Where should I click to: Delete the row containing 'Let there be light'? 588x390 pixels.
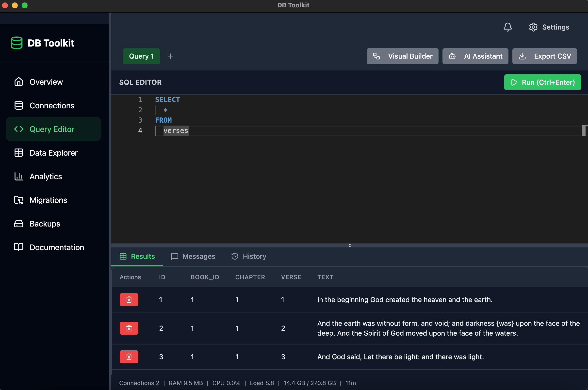pyautogui.click(x=129, y=357)
